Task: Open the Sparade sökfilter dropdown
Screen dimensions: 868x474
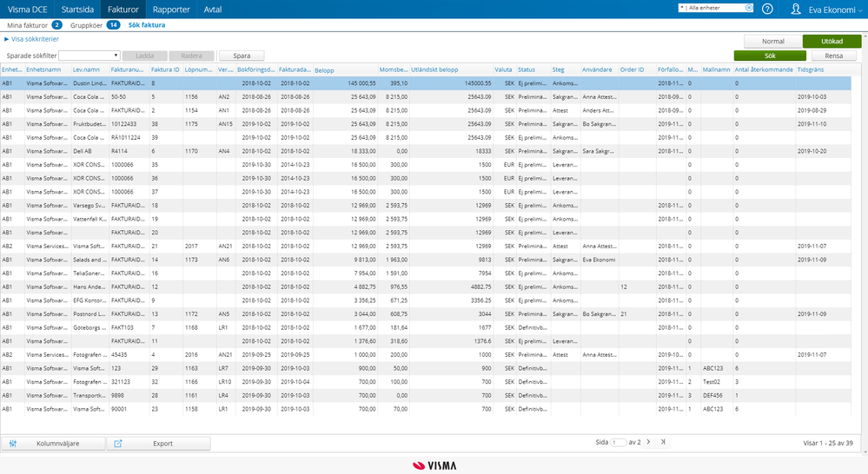Action: pos(89,56)
